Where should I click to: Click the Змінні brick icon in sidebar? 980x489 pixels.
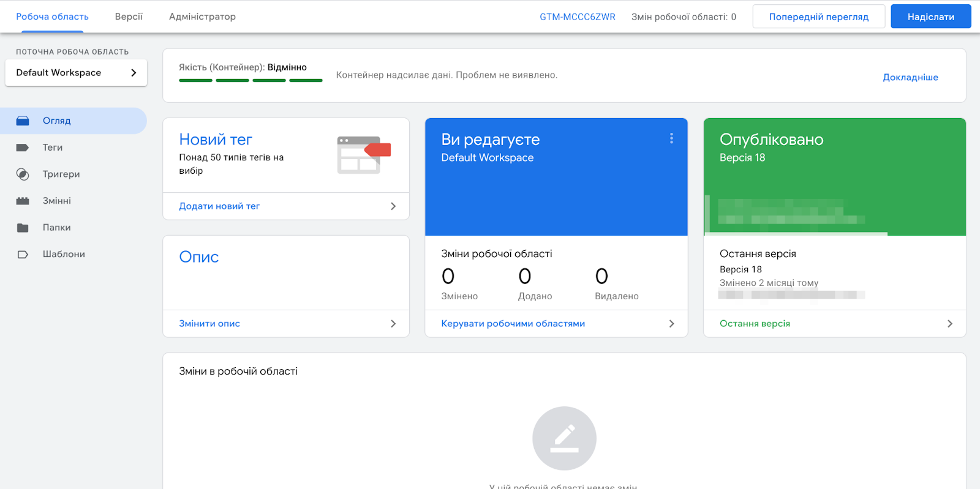[23, 201]
